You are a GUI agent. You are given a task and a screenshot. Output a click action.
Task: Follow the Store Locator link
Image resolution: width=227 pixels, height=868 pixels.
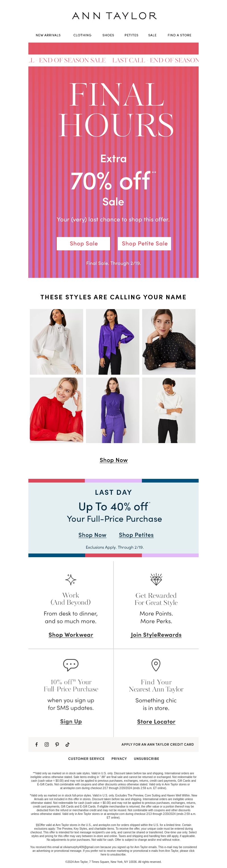[x=156, y=722]
